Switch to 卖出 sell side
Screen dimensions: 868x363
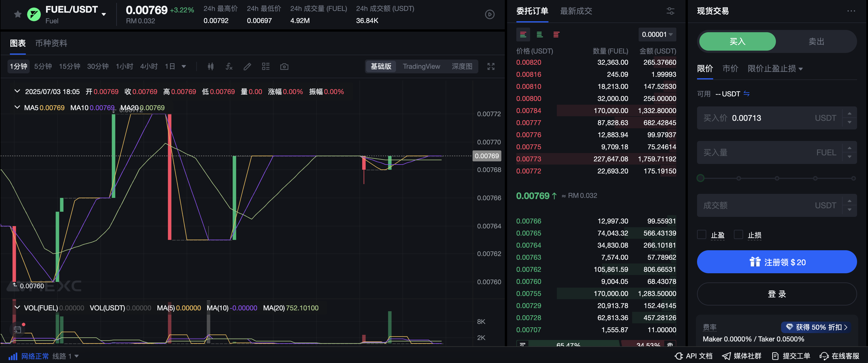point(816,41)
